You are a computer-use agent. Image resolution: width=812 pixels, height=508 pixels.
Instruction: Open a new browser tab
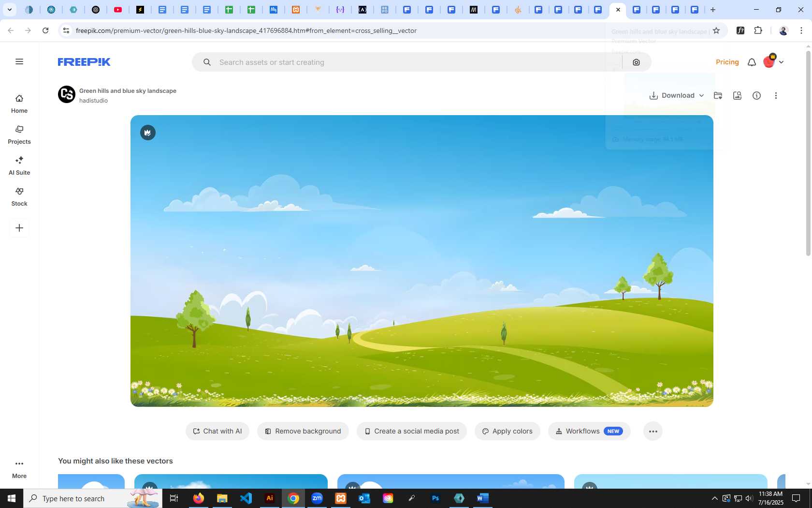click(713, 10)
